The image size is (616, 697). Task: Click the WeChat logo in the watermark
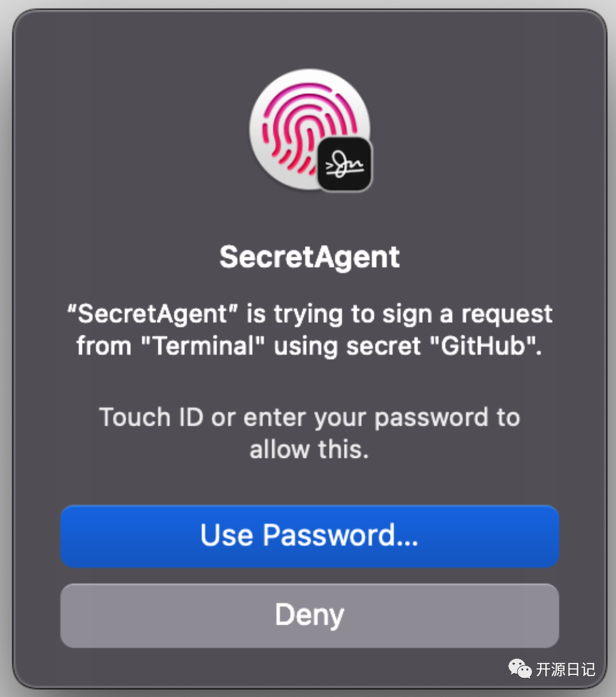pos(520,669)
